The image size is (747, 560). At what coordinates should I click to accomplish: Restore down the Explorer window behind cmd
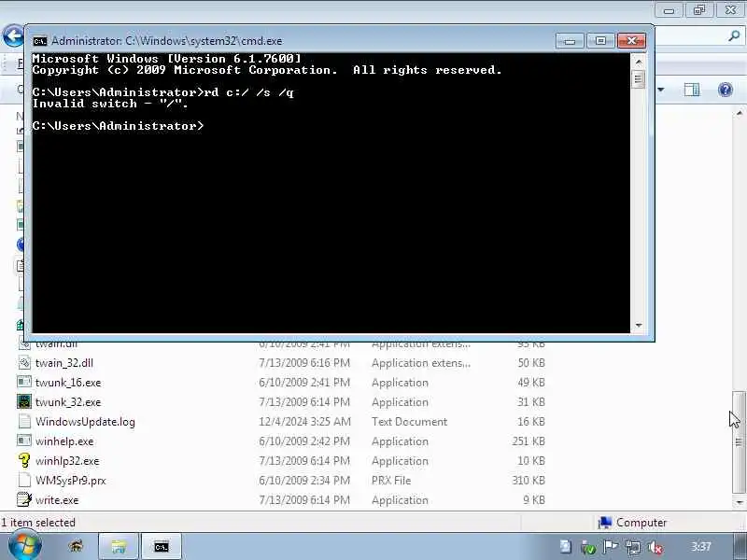[698, 10]
